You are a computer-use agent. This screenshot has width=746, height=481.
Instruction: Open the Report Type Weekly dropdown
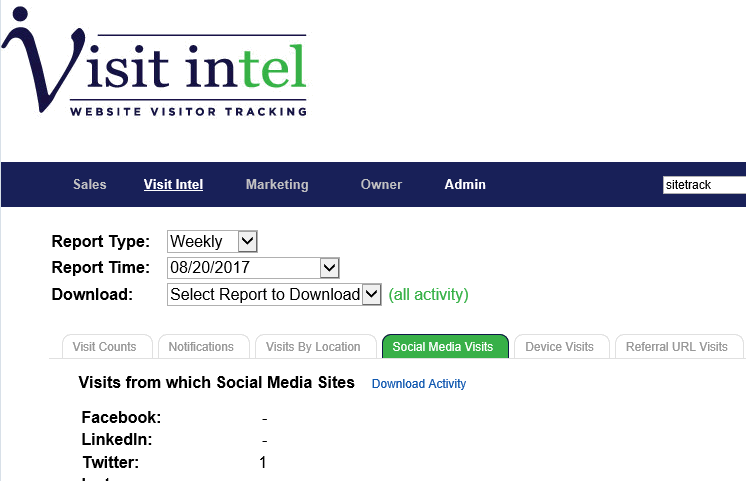(212, 241)
